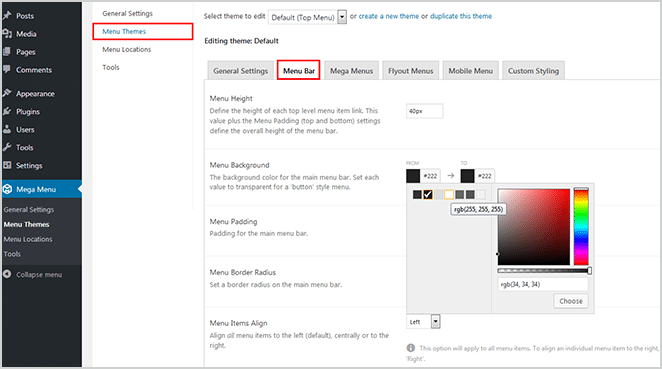Go to the Mobile Menu tab
Viewport: 662px width, 369px height.
click(470, 71)
